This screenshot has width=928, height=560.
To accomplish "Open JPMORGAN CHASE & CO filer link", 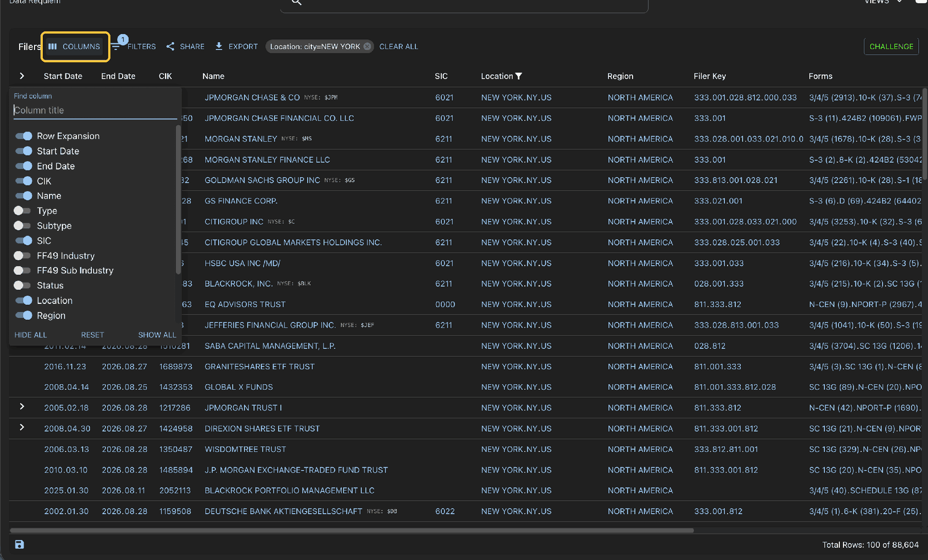I will coord(252,97).
